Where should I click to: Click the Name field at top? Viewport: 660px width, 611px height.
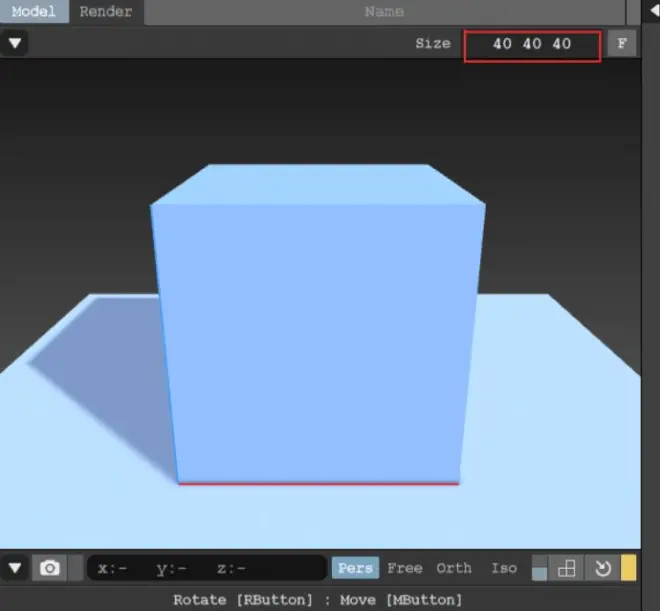tap(384, 12)
